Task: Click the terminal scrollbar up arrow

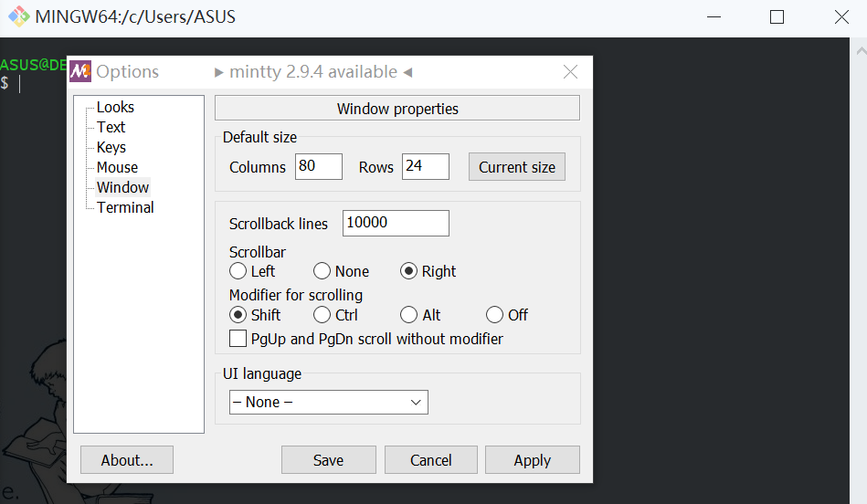Action: pos(861,51)
